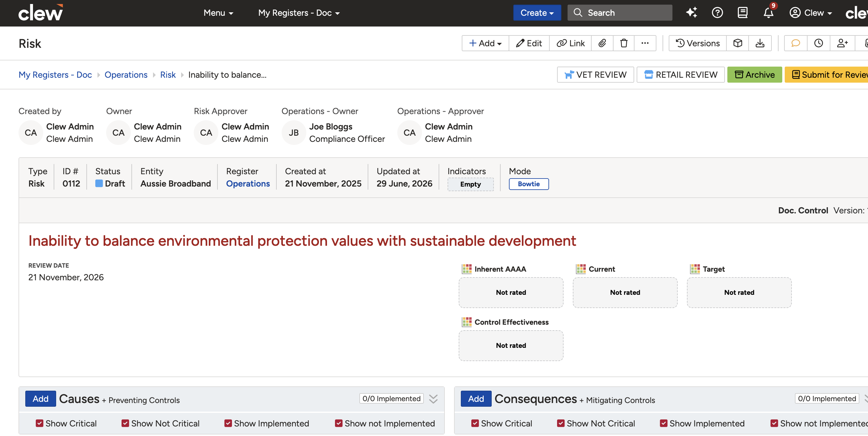Click the add user icon
The height and width of the screenshot is (436, 868).
[842, 43]
